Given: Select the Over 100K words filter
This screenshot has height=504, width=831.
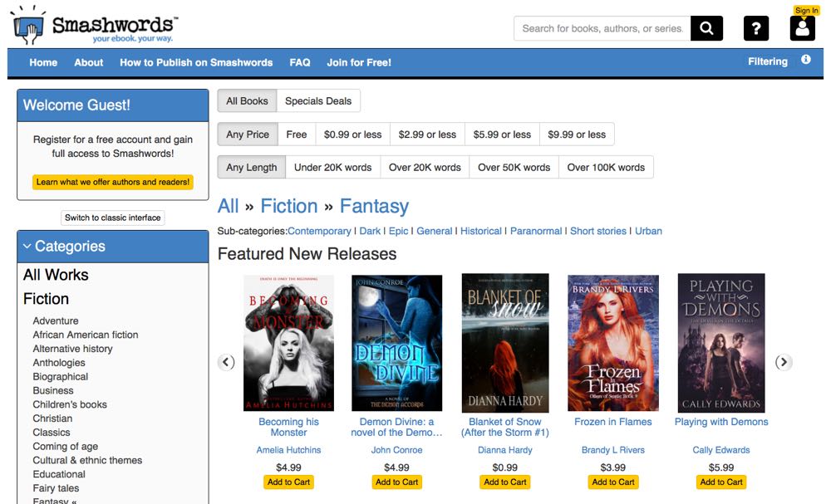Looking at the screenshot, I should 607,167.
